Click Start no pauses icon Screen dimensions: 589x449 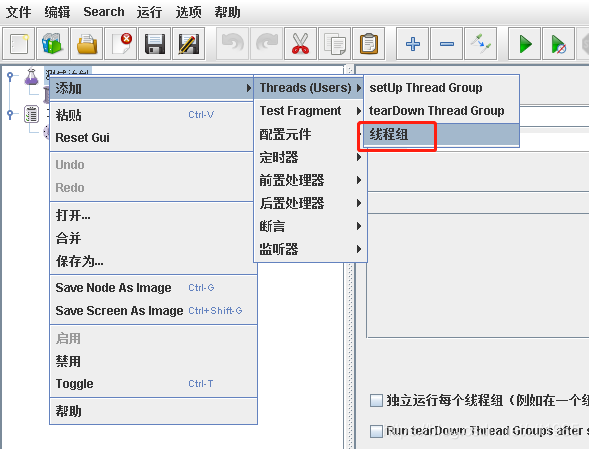pos(558,44)
